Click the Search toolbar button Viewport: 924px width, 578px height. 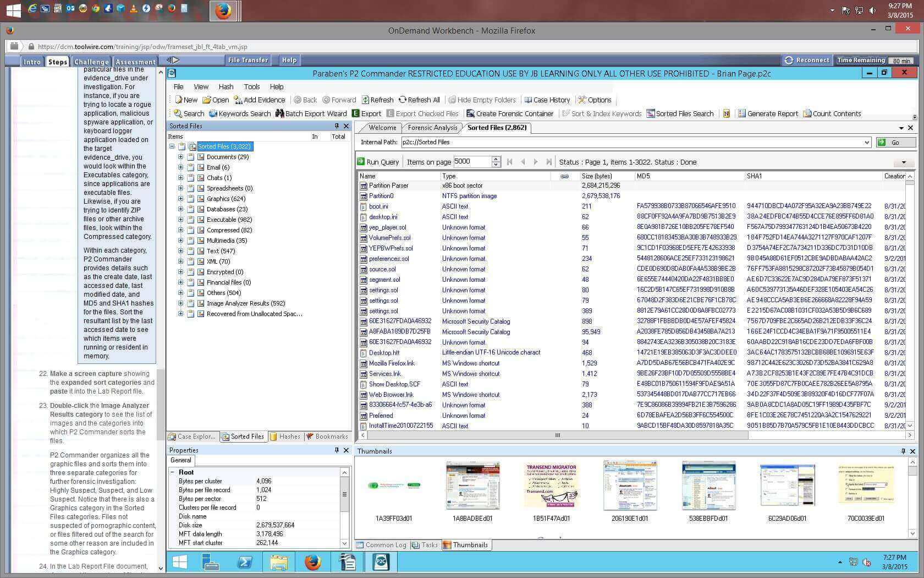[189, 113]
